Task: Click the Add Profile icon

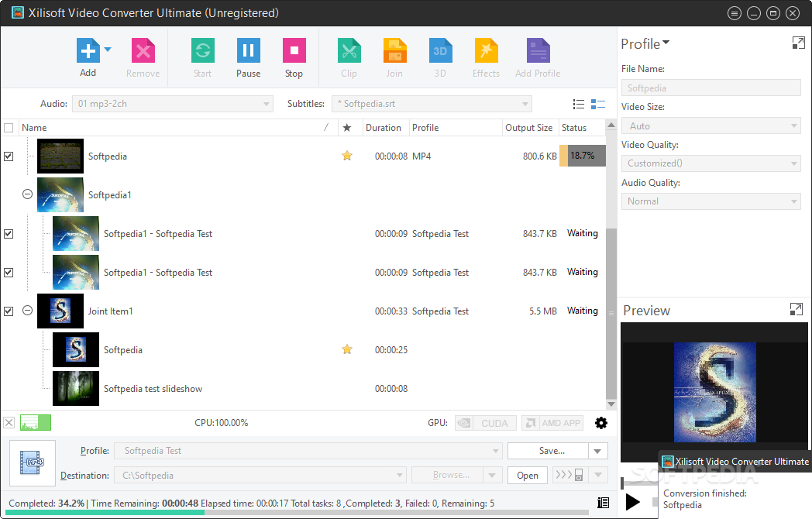Action: click(x=538, y=50)
